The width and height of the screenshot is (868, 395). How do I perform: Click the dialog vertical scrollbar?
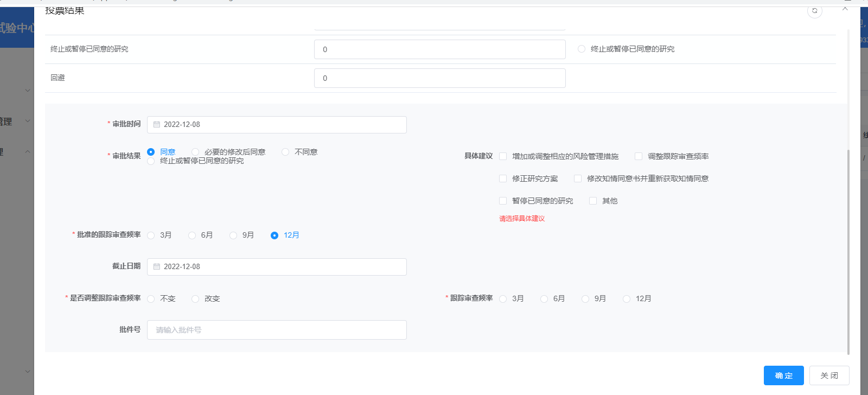[848, 252]
